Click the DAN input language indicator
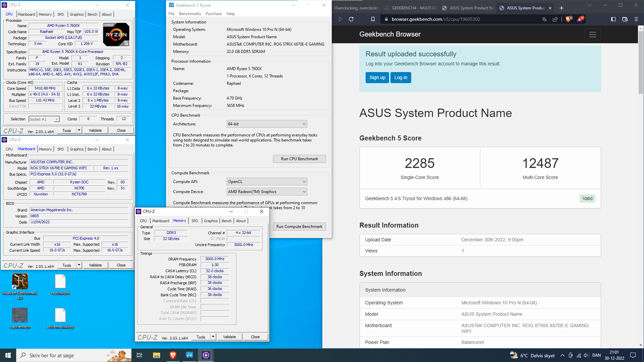 (596, 355)
